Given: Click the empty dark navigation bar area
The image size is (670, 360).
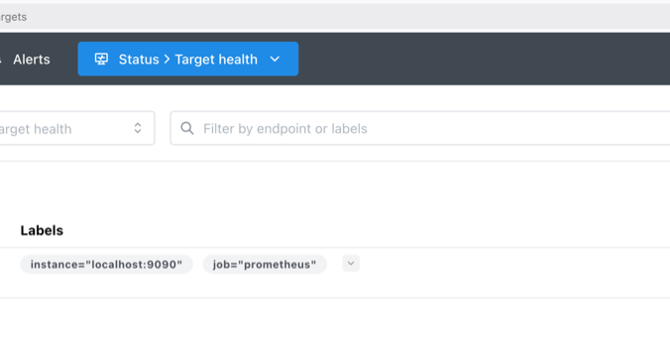Looking at the screenshot, I should click(483, 59).
